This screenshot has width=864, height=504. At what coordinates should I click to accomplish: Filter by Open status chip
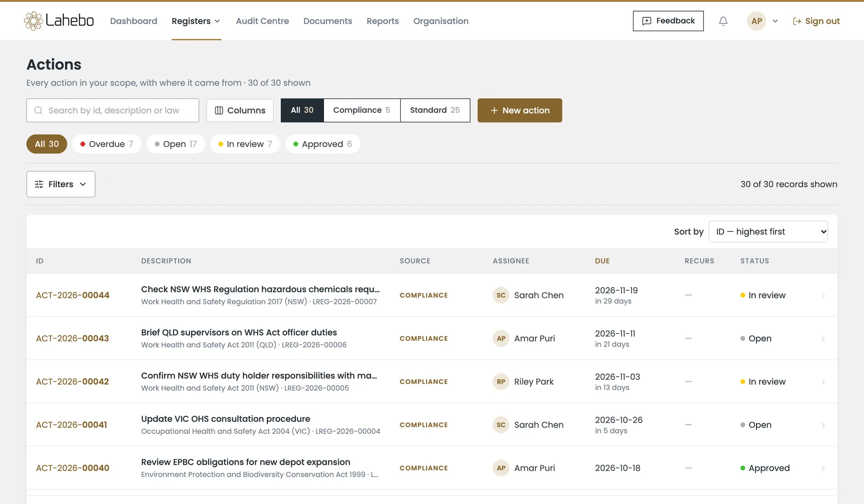tap(176, 144)
